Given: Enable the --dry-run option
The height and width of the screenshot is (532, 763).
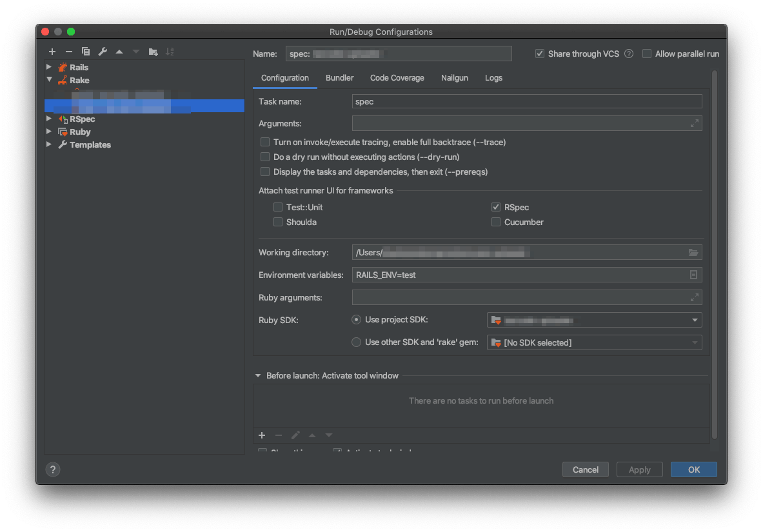Looking at the screenshot, I should [x=265, y=157].
